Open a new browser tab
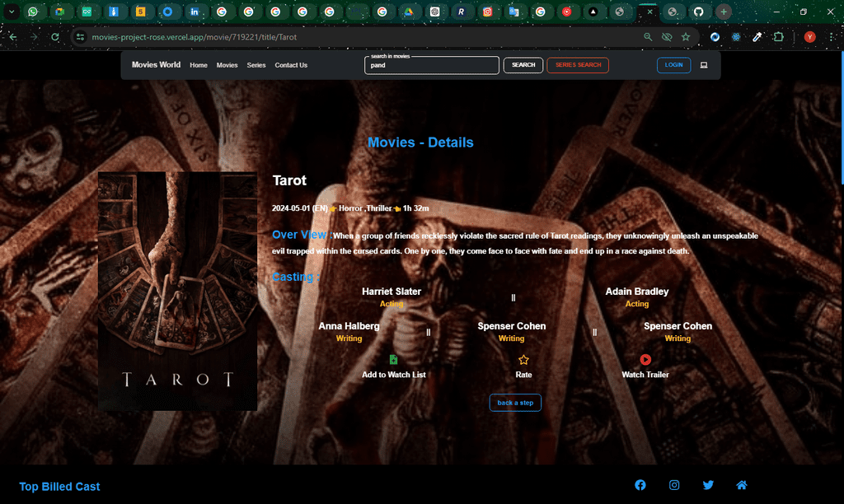844x504 pixels. (724, 12)
